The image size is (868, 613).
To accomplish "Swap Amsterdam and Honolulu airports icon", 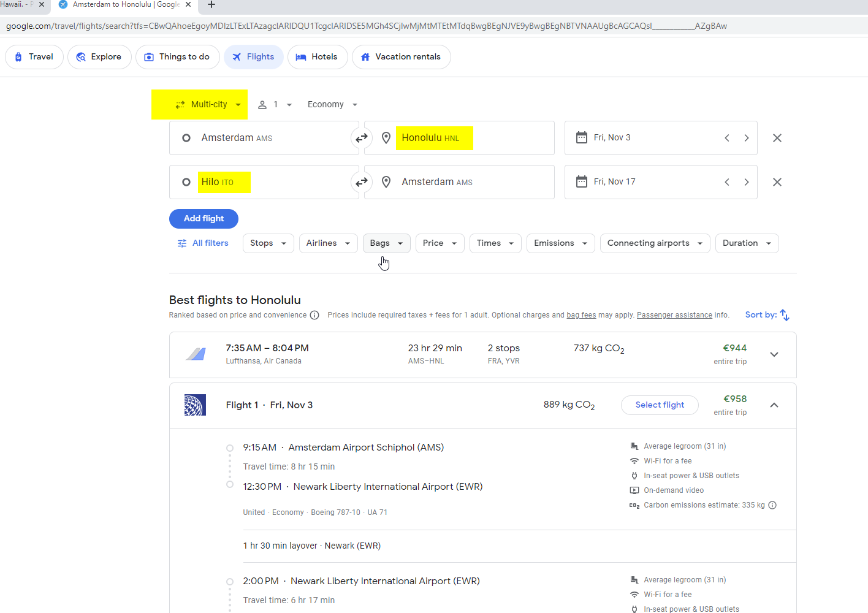I will [x=362, y=138].
